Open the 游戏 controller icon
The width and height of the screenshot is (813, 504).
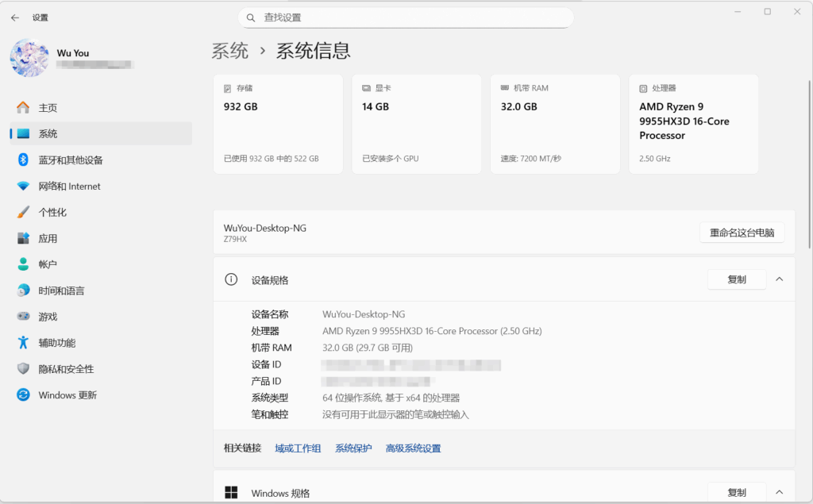click(x=23, y=317)
